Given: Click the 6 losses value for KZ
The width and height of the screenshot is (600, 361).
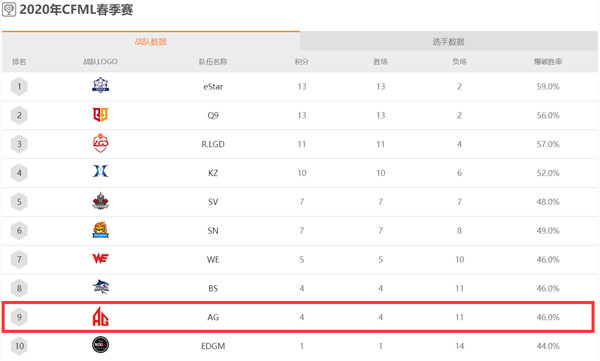Looking at the screenshot, I should point(460,173).
